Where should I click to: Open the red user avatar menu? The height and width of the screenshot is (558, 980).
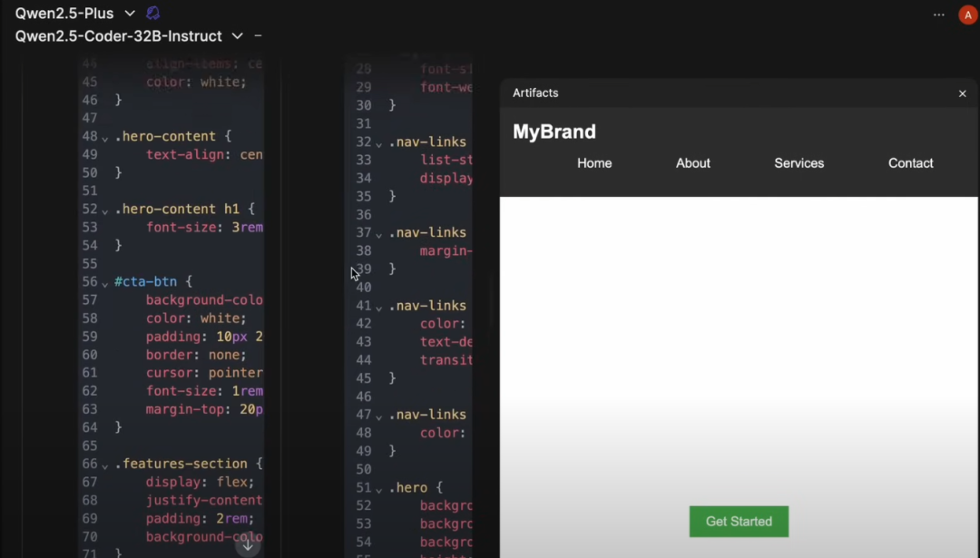(967, 15)
